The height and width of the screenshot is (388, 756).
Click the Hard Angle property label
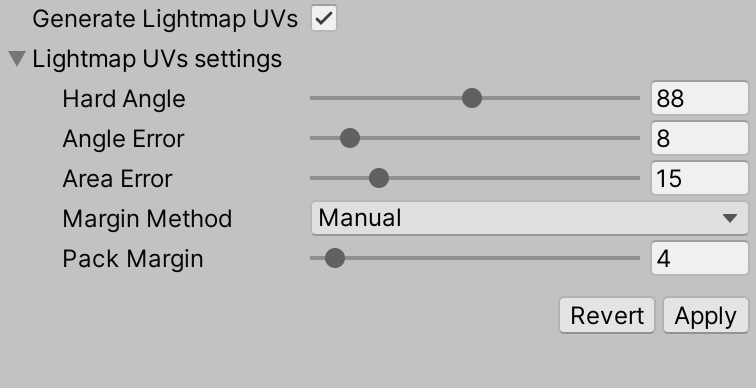(124, 99)
